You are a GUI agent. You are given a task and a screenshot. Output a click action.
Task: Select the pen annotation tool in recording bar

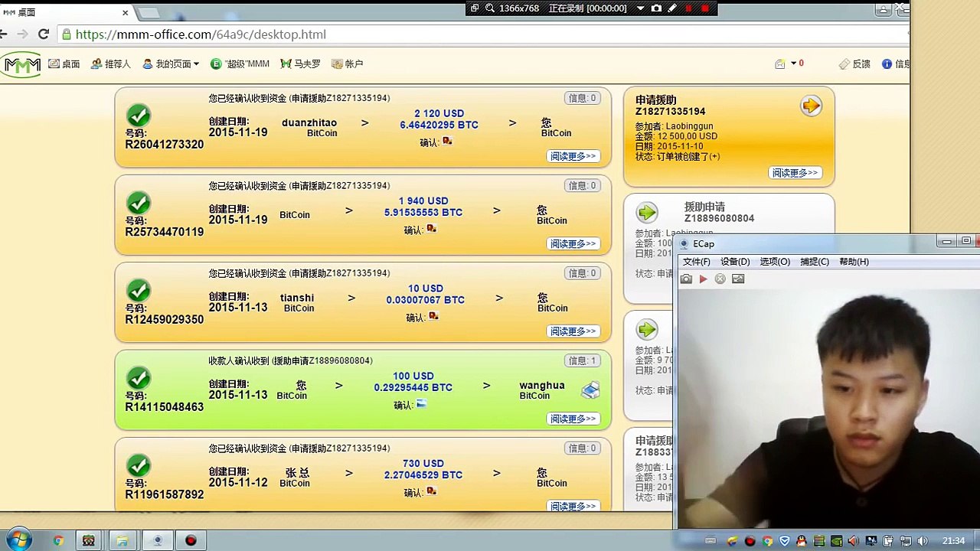672,8
